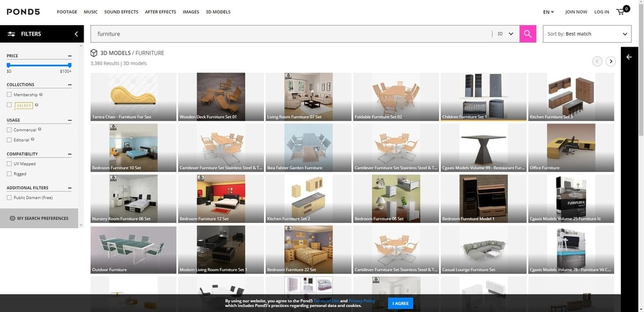The height and width of the screenshot is (312, 644).
Task: Click the 3D cube icon beside 3D Models heading
Action: (x=94, y=53)
